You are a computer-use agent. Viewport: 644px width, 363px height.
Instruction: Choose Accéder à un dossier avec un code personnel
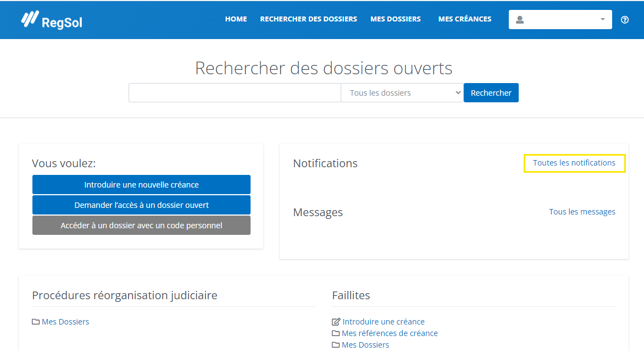(141, 226)
